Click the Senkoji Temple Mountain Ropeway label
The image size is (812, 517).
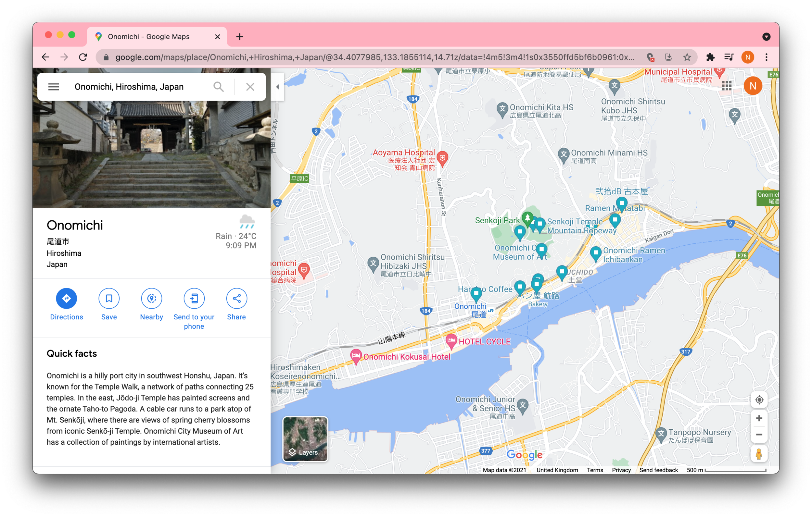[x=581, y=226]
